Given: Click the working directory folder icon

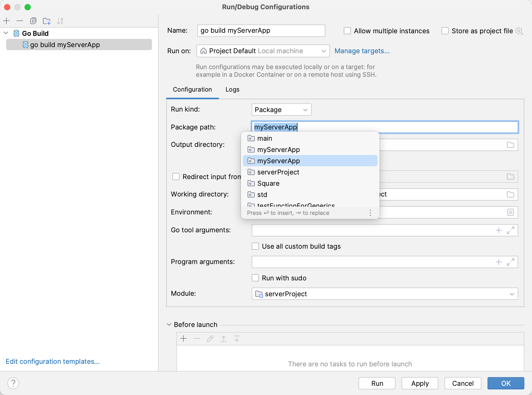Looking at the screenshot, I should pos(511,194).
